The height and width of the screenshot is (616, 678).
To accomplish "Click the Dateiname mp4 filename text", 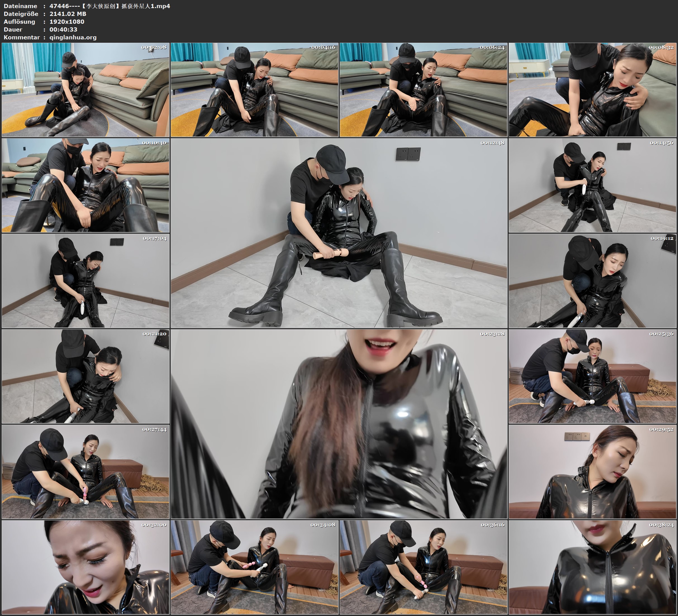I will 110,6.
